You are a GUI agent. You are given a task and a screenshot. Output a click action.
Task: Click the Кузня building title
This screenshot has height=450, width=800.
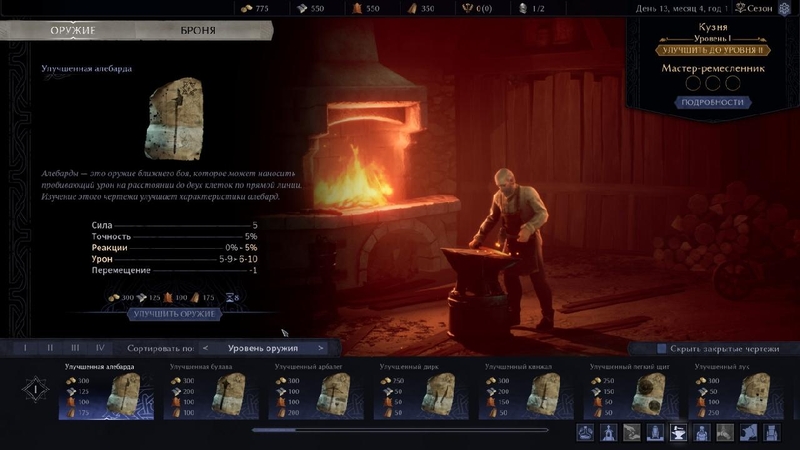(x=713, y=27)
